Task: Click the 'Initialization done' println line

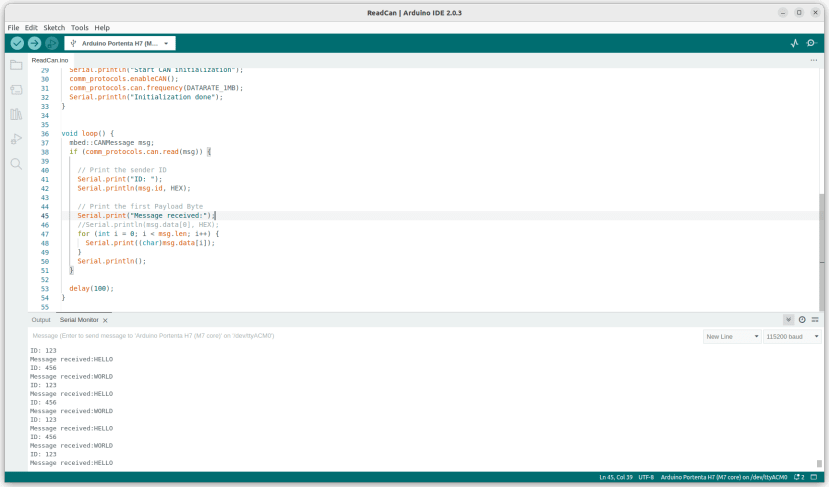Action: [146, 97]
